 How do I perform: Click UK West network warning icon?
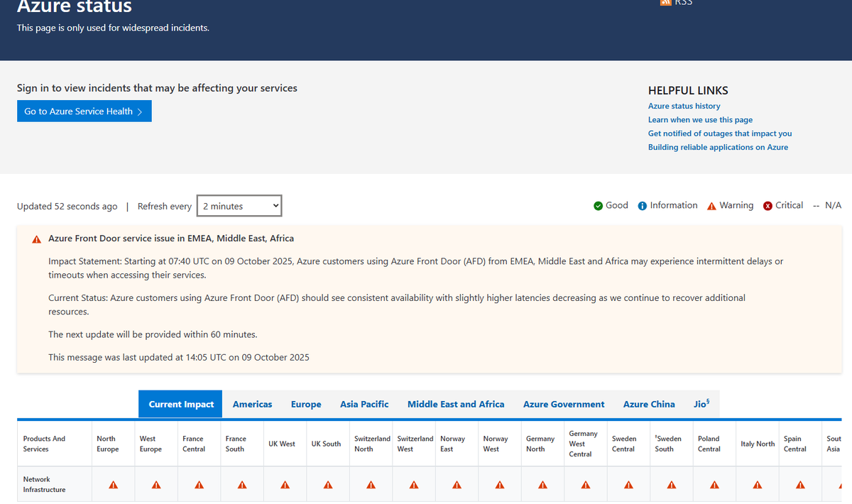point(285,485)
